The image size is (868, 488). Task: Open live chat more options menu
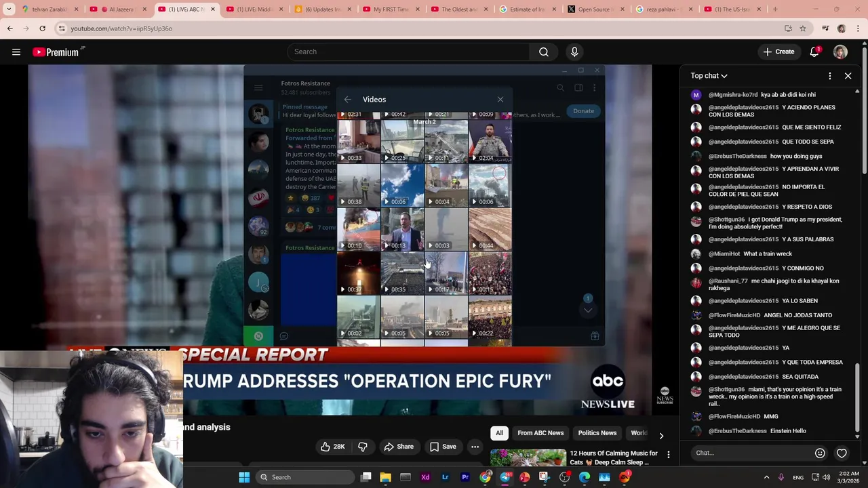(829, 76)
